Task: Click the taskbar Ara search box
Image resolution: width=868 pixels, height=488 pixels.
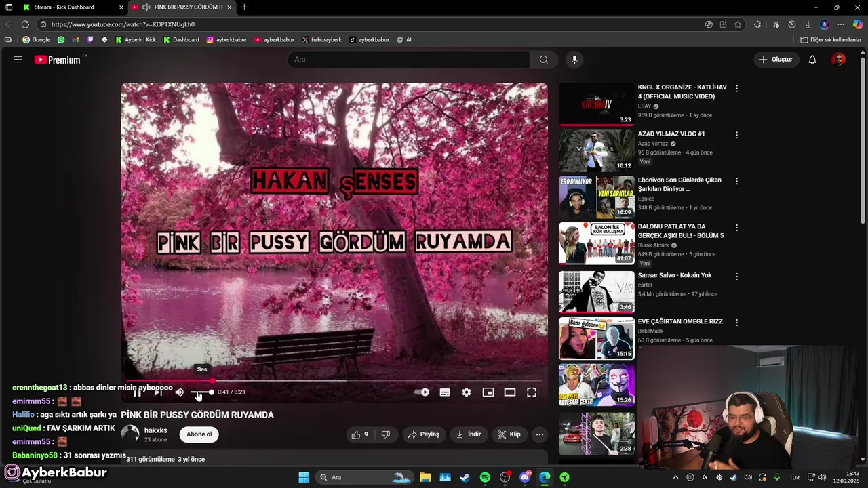Action: pos(365,477)
